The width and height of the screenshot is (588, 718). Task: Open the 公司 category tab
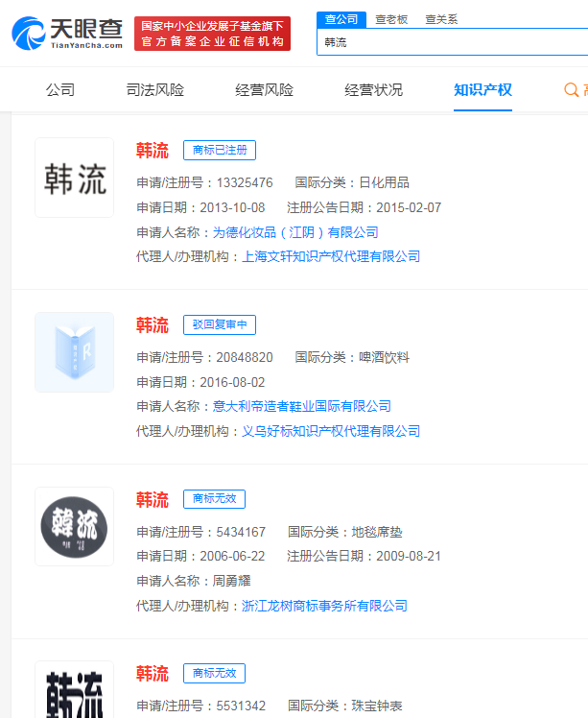coord(59,90)
